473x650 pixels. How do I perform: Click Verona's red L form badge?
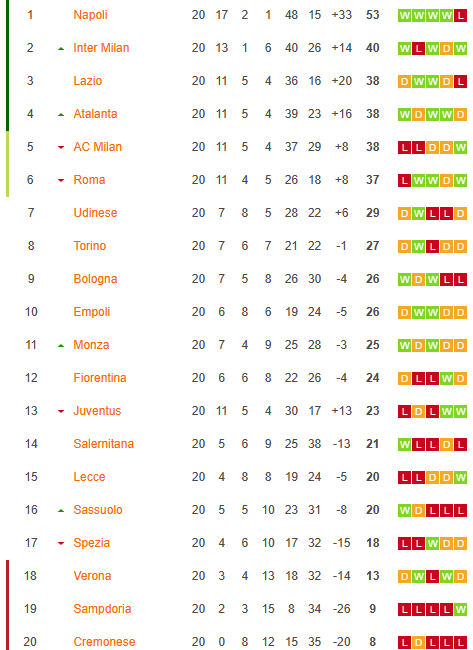click(432, 577)
